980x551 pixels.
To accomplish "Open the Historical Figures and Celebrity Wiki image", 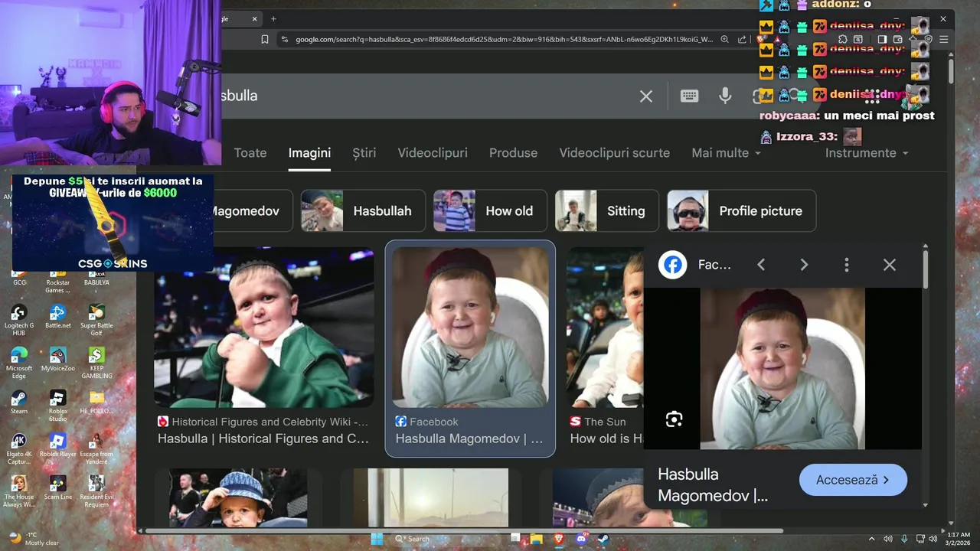I will pos(264,327).
